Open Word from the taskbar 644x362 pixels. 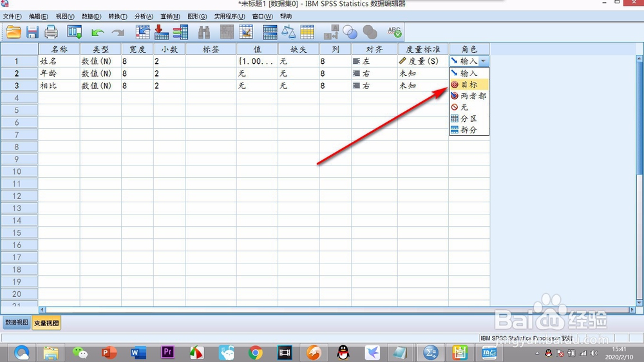138,352
